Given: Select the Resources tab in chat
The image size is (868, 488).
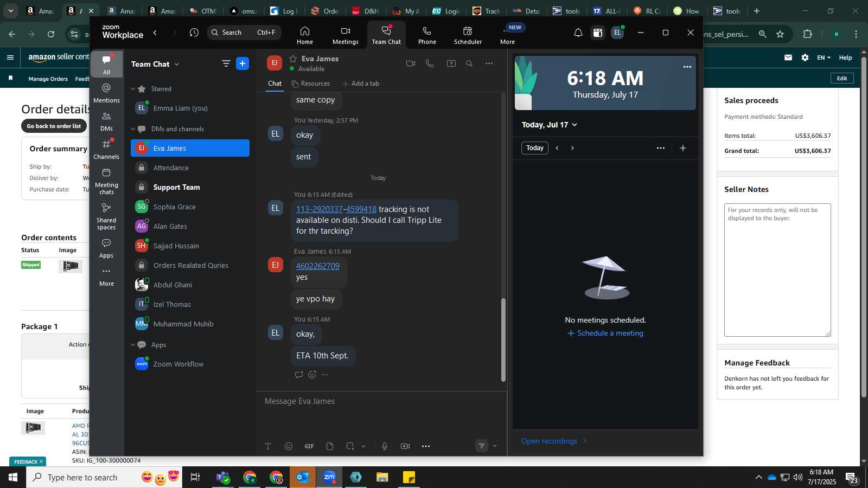Looking at the screenshot, I should point(311,84).
